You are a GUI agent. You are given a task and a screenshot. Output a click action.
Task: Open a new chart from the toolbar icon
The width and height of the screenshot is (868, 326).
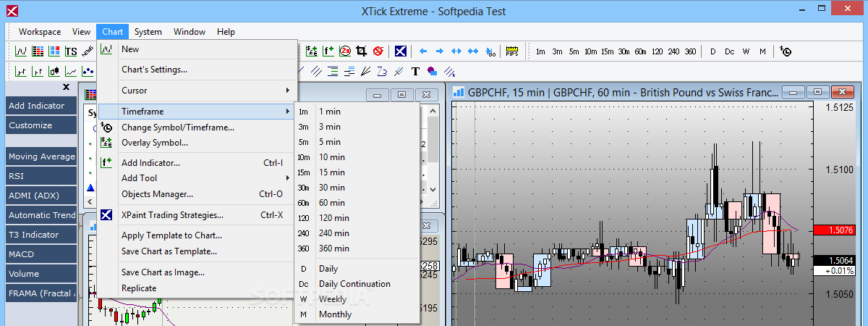pos(21,51)
